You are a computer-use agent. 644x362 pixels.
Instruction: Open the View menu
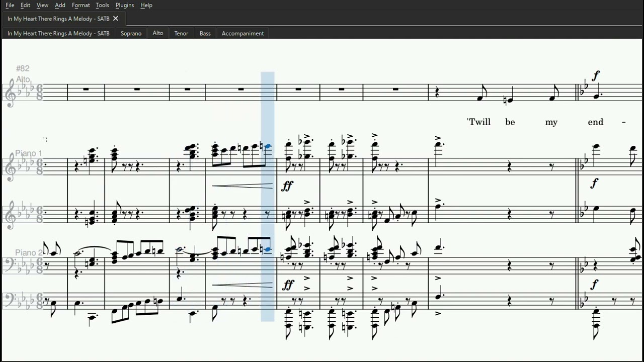[42, 5]
